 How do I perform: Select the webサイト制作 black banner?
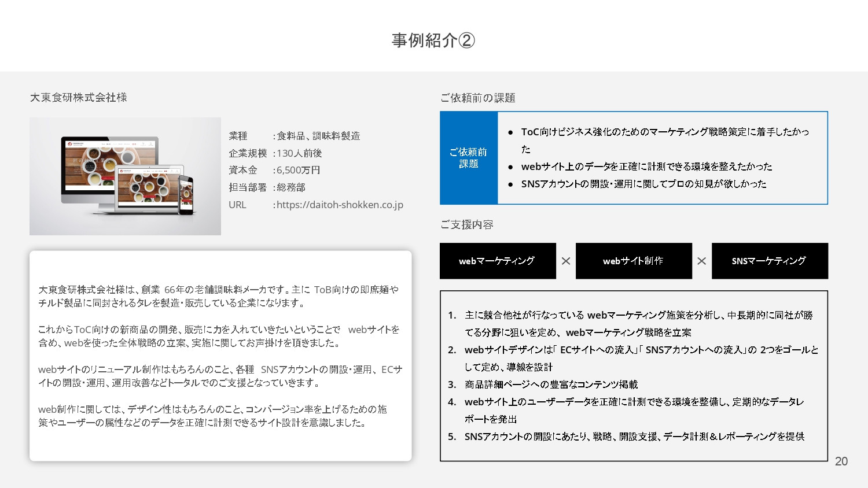click(634, 261)
